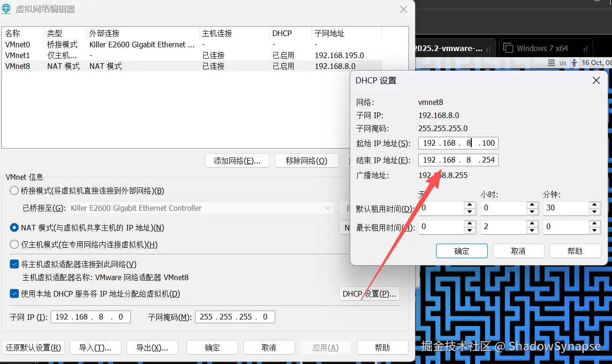Sort by the 子网地址 column header
The width and height of the screenshot is (612, 364).
[347, 33]
